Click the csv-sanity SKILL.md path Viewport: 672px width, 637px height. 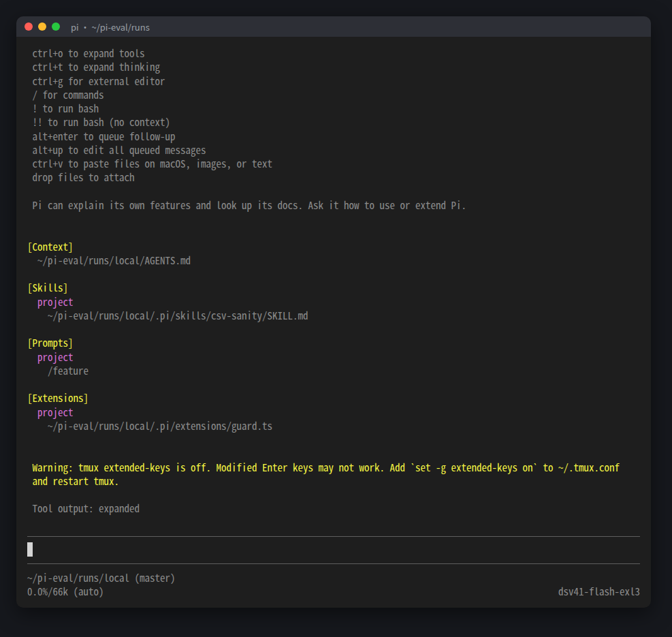pos(178,316)
